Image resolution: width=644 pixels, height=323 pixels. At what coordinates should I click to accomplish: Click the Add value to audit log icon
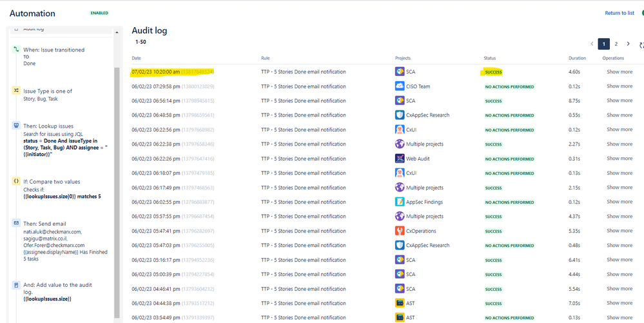(x=16, y=285)
